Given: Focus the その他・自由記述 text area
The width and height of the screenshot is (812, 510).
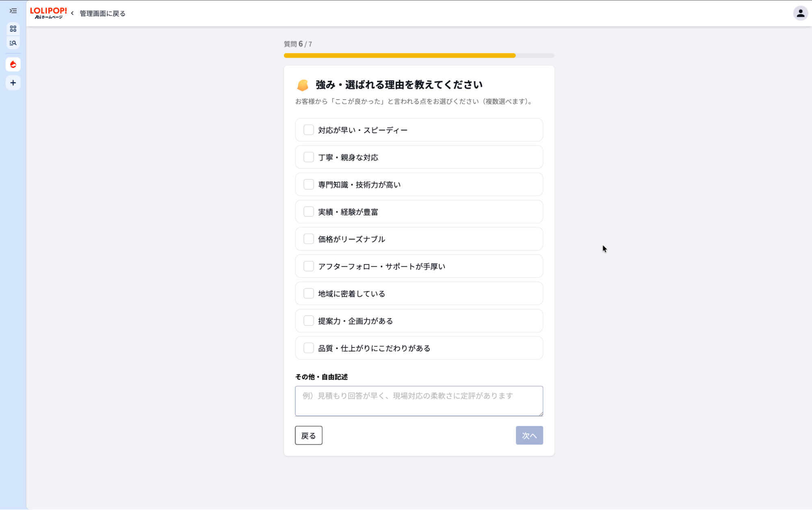Looking at the screenshot, I should point(419,401).
